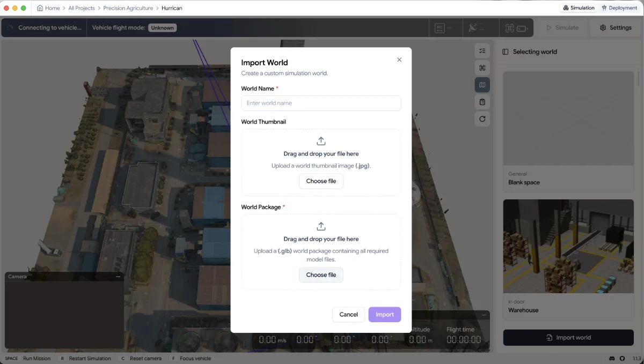This screenshot has height=364, width=644.
Task: Go to All Projects breadcrumb
Action: [82, 8]
